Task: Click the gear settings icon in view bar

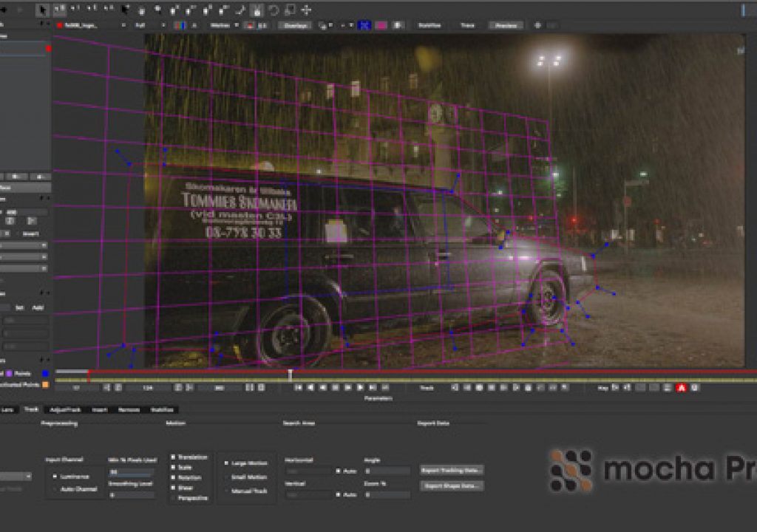Action: (x=537, y=25)
